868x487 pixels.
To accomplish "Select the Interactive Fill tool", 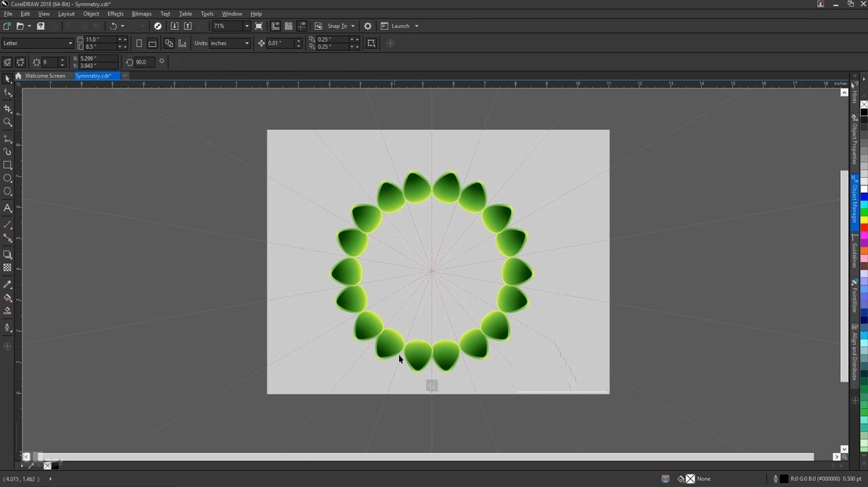I will coord(7,297).
